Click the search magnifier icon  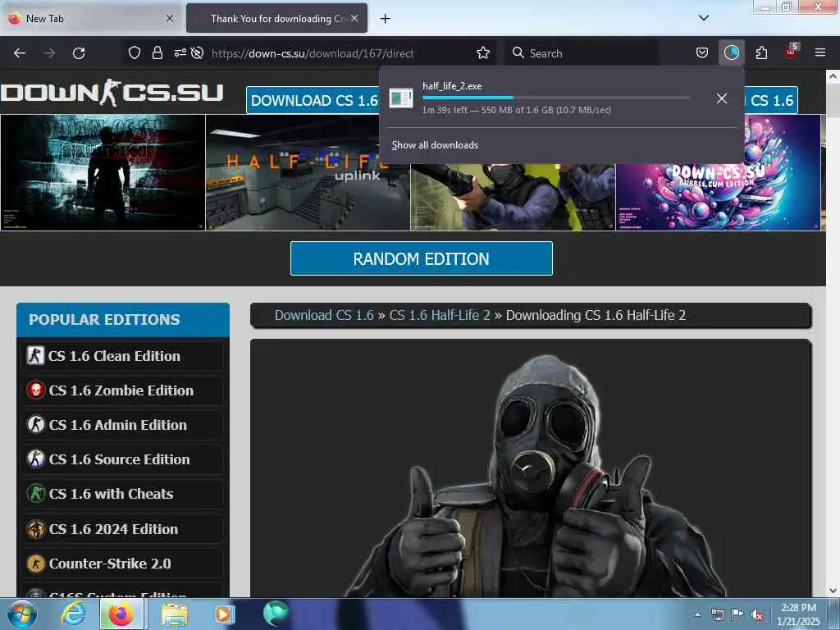pyautogui.click(x=518, y=52)
